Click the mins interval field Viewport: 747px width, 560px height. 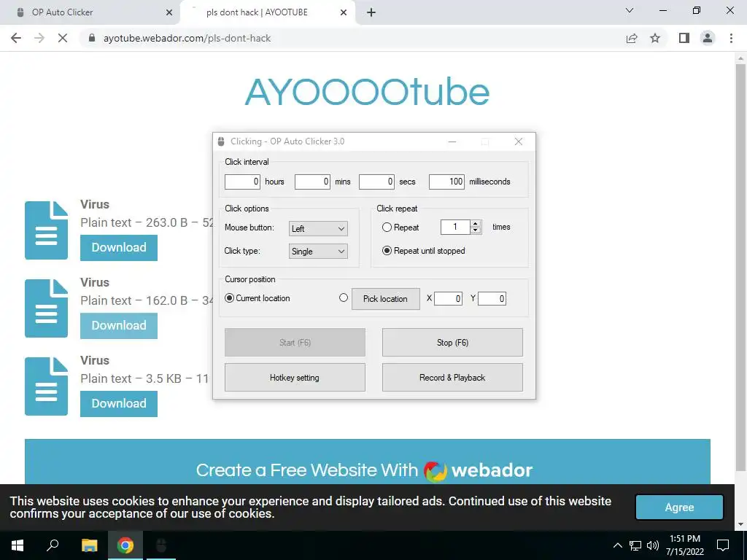312,182
